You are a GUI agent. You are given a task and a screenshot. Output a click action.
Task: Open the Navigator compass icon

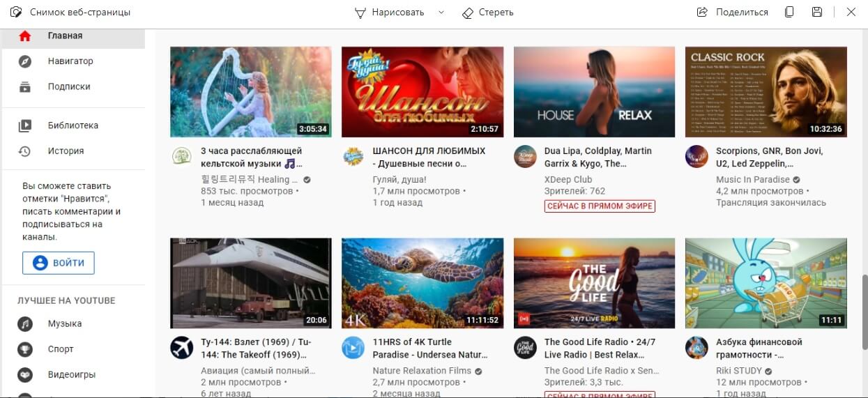25,61
